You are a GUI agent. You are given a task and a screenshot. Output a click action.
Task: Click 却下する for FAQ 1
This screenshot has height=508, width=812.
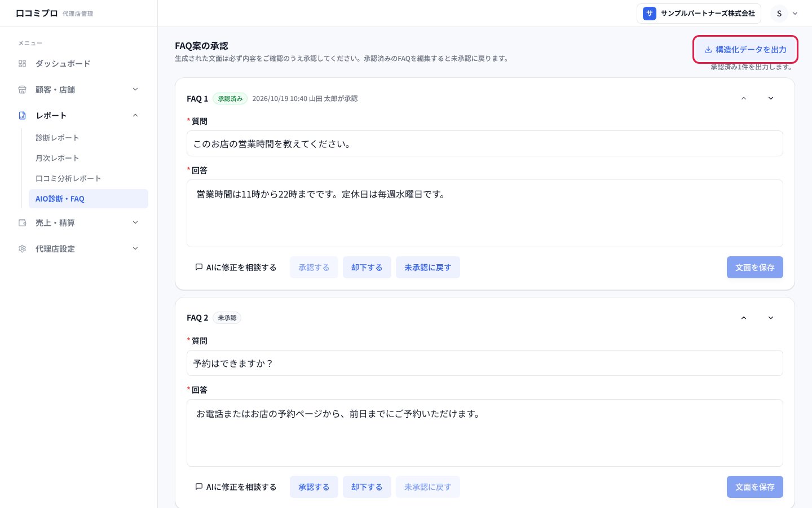coord(367,268)
